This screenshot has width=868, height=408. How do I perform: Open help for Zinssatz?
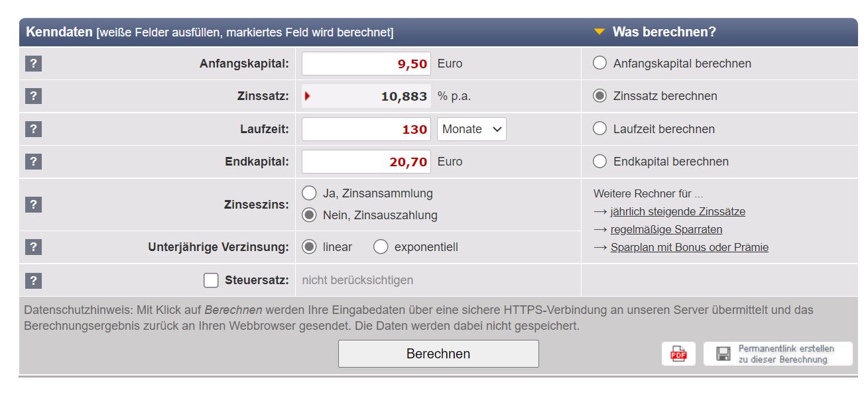(x=33, y=95)
